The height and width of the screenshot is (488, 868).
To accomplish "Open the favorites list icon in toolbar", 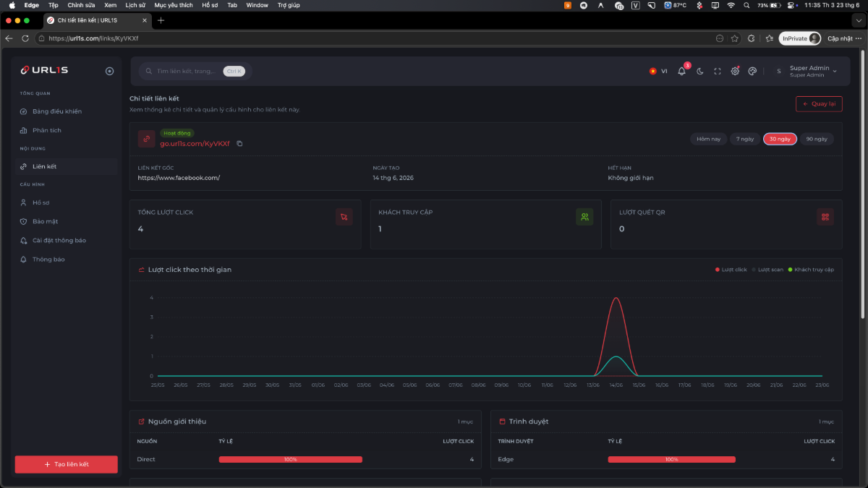I will tap(768, 38).
